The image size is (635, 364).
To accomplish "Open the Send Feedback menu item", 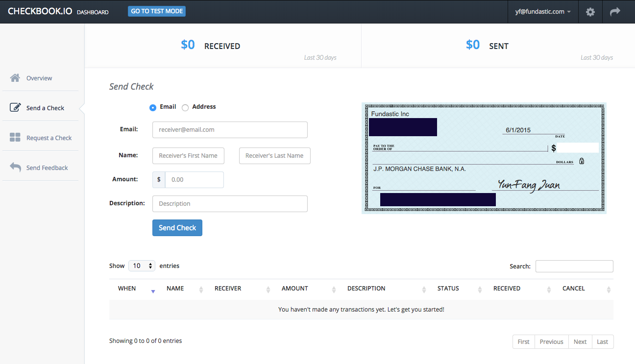I will (40, 168).
